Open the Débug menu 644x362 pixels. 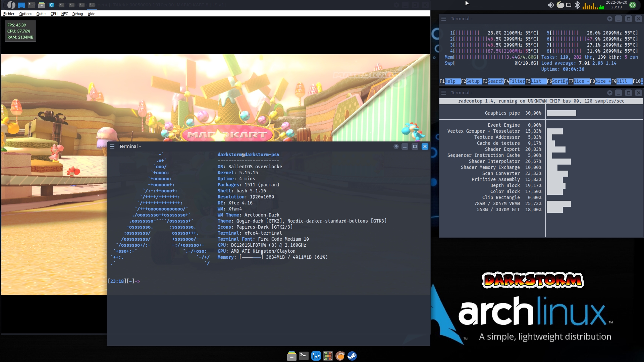[x=77, y=14]
